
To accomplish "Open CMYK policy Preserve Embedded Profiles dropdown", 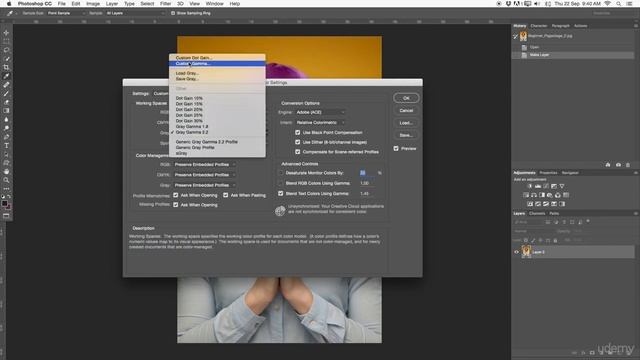I will coord(204,175).
